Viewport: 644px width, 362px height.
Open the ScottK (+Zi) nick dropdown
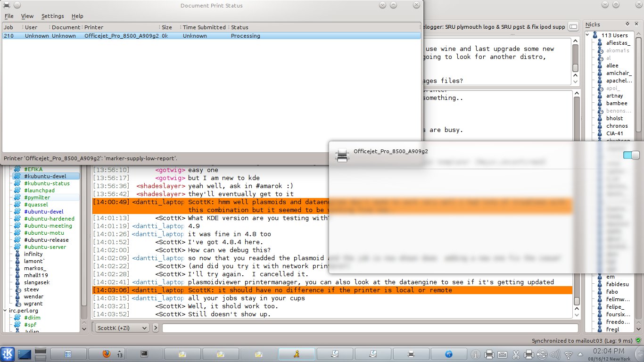tap(122, 328)
